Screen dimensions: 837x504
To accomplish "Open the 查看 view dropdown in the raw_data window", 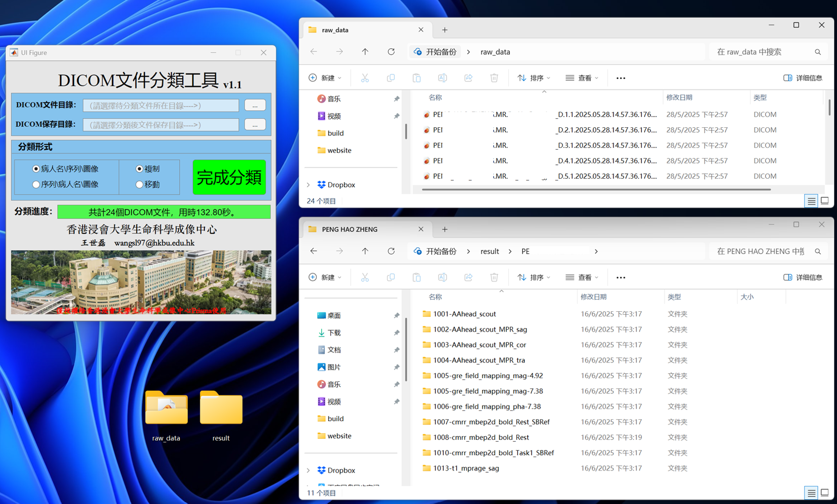I will pos(582,78).
